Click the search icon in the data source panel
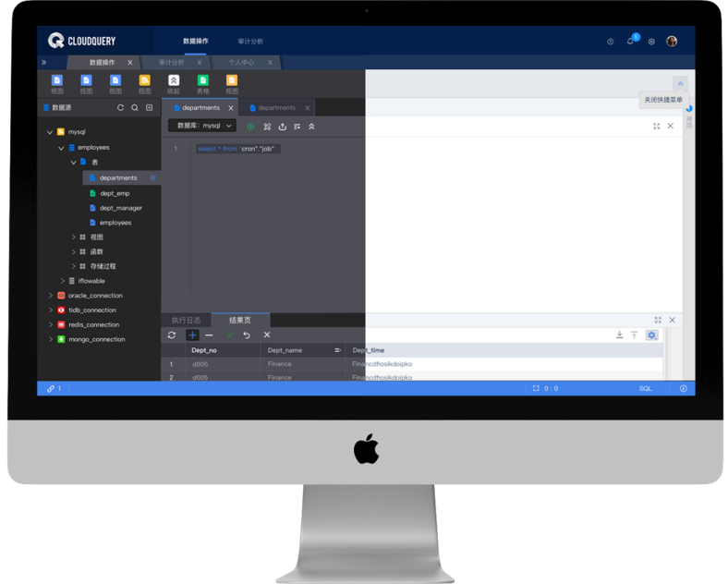Screen dimensions: 728x584 pyautogui.click(x=135, y=108)
